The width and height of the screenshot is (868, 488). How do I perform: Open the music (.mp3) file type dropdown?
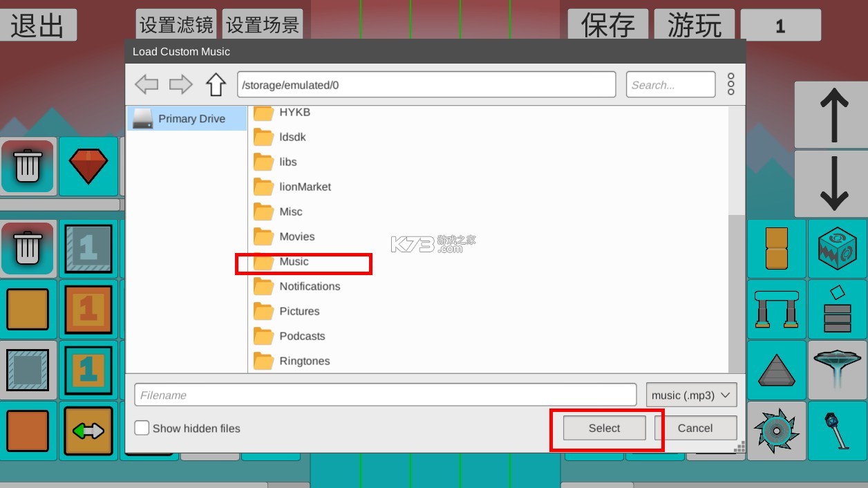690,395
